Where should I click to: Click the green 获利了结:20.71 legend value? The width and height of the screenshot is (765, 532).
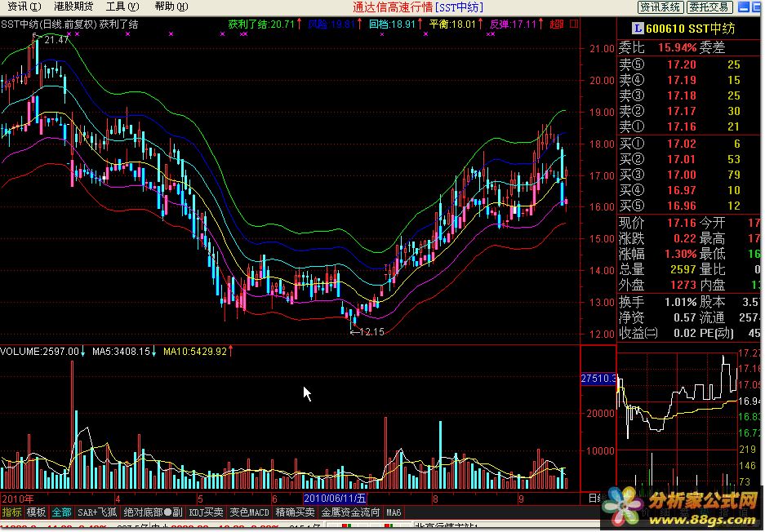(261, 24)
